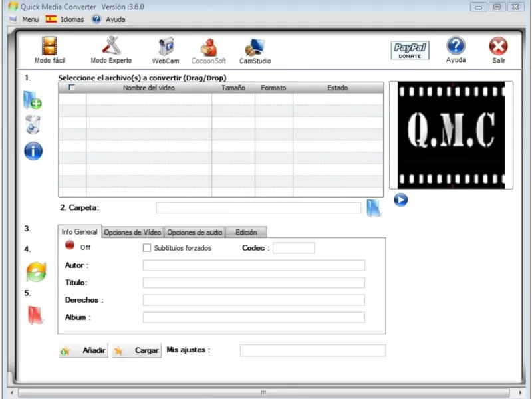532x399 pixels.
Task: Open the Idiomas language menu
Action: tap(72, 19)
